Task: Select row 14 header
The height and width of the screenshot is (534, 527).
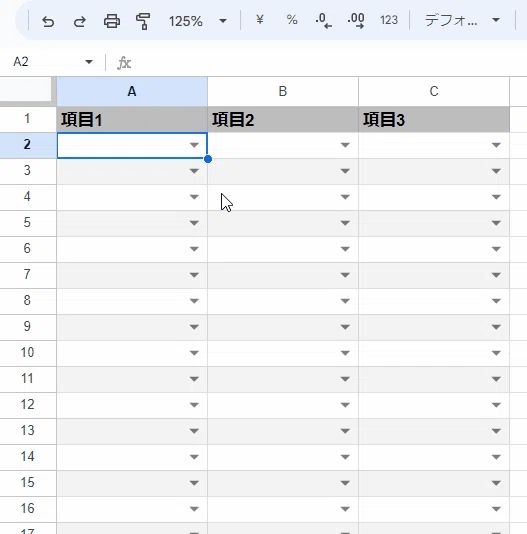Action: point(27,456)
